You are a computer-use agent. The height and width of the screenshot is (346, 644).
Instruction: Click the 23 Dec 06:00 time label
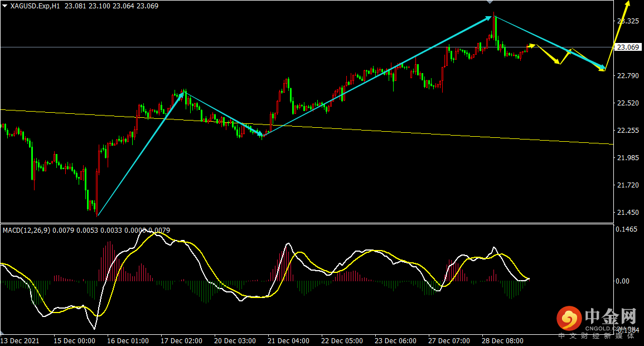point(395,341)
